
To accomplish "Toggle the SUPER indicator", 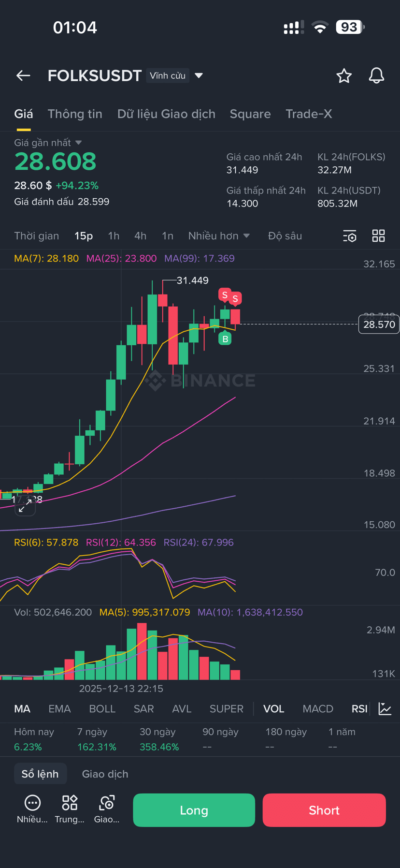I will click(x=226, y=709).
